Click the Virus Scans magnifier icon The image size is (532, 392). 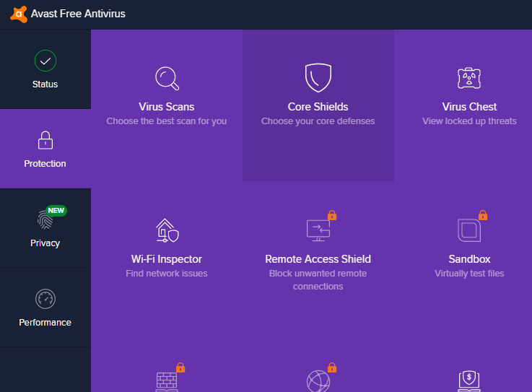click(167, 79)
